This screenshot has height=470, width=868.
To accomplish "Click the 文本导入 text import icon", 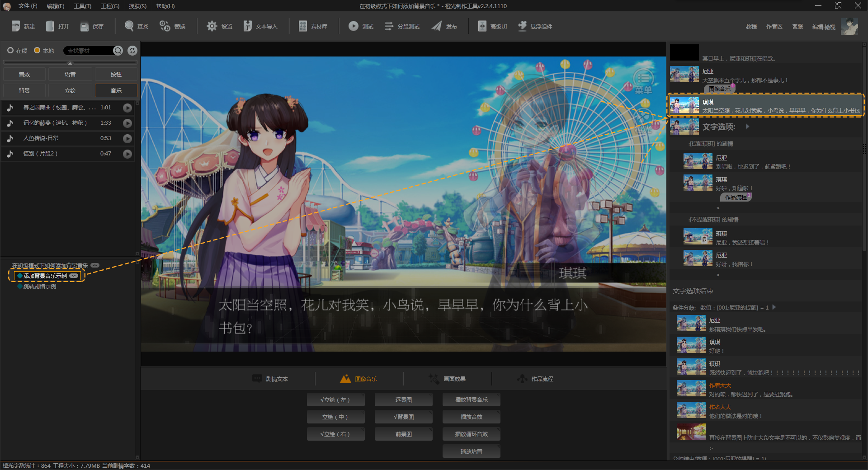I will pyautogui.click(x=247, y=26).
